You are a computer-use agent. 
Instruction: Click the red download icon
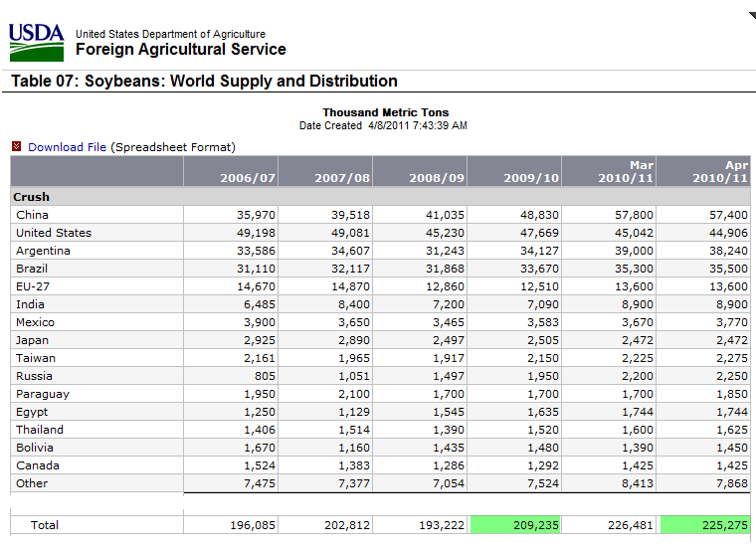(16, 146)
